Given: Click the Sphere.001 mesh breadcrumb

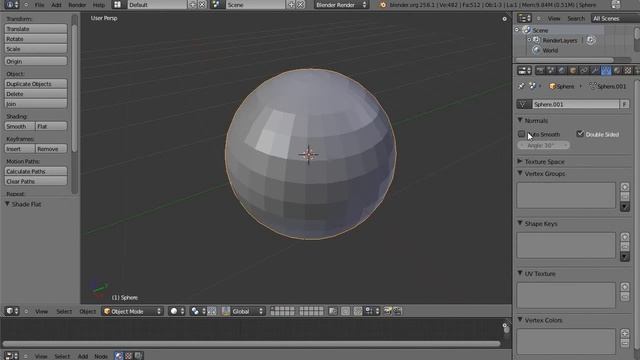Looking at the screenshot, I should pyautogui.click(x=607, y=86).
